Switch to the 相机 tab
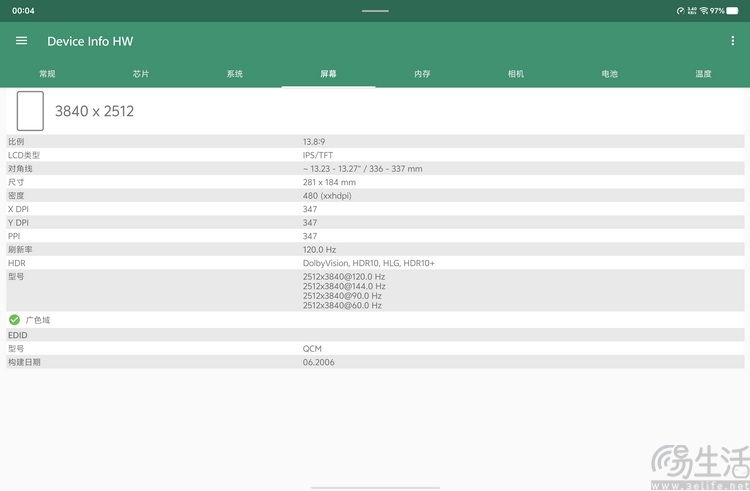The width and height of the screenshot is (750, 491). (516, 74)
